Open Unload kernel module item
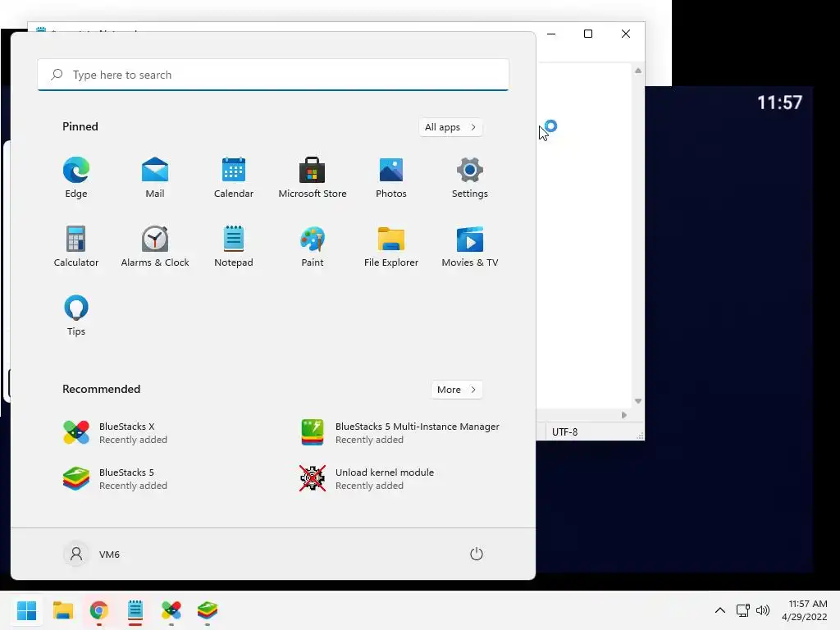Viewport: 840px width, 630px height. 367,479
